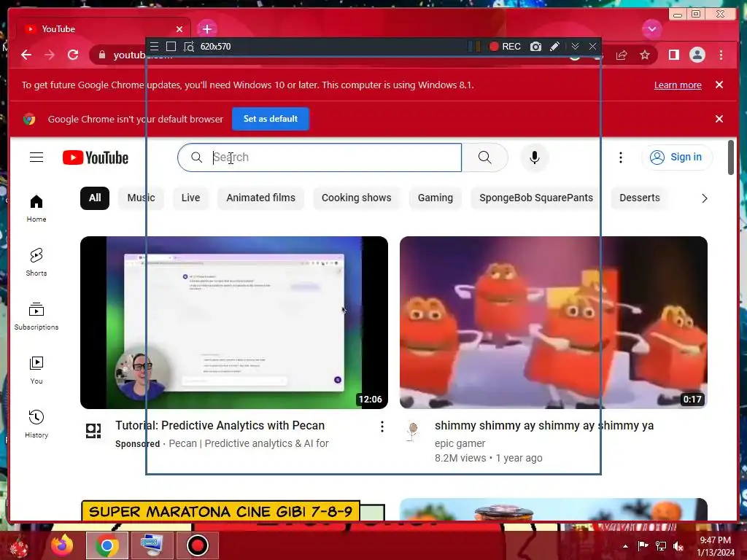Click the YouTube logo
The height and width of the screenshot is (560, 747).
96,157
